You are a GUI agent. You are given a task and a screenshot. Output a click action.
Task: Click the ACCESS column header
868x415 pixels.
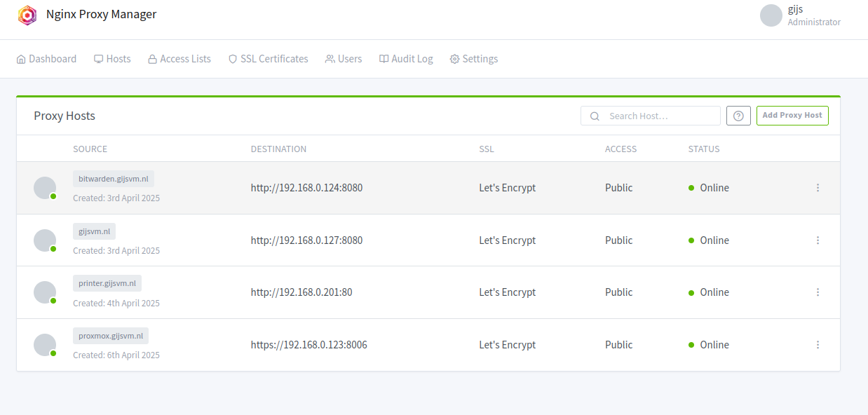(x=621, y=149)
